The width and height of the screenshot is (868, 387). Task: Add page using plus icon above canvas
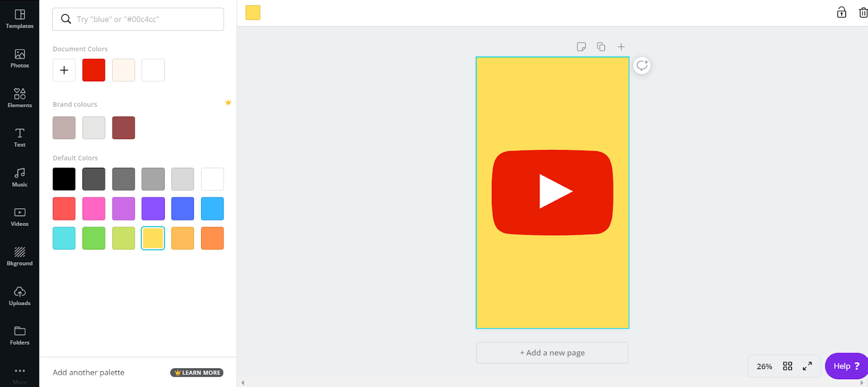621,47
